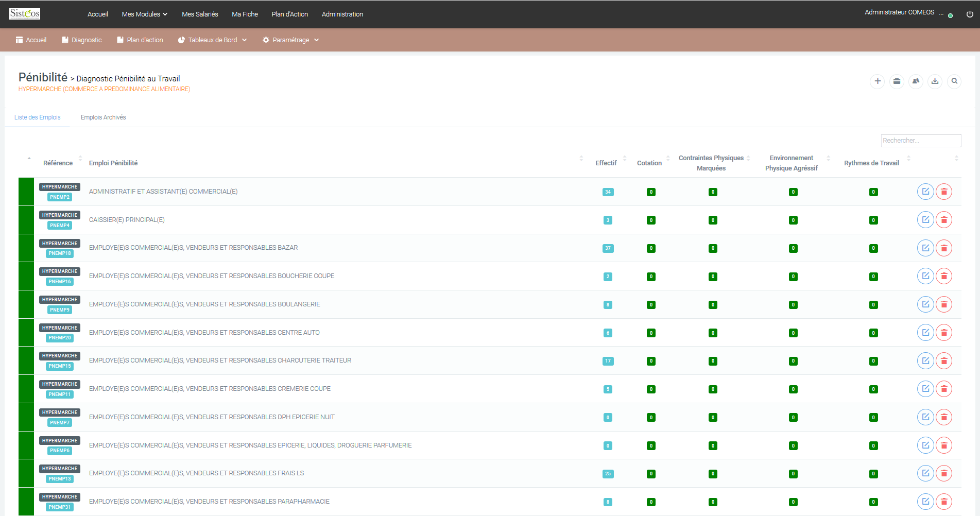Delete the PARAPHARMACIE row

[944, 502]
